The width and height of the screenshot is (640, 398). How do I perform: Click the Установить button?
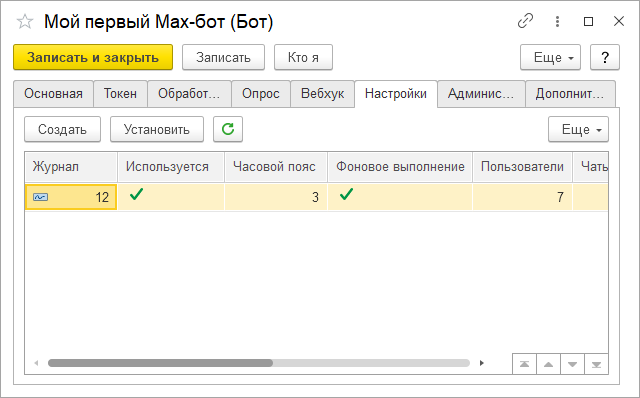pyautogui.click(x=157, y=129)
